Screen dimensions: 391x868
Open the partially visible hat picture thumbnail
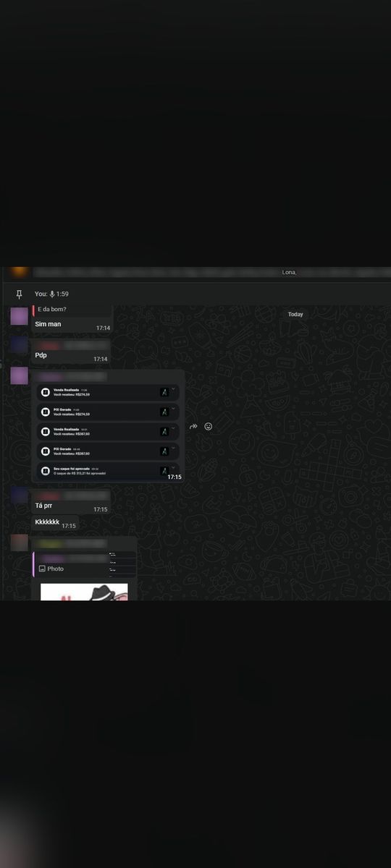(84, 592)
